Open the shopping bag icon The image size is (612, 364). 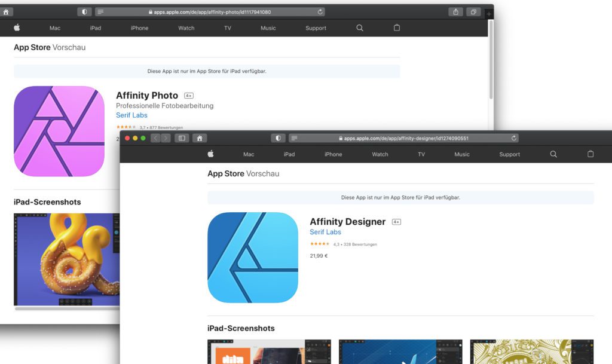pos(590,154)
